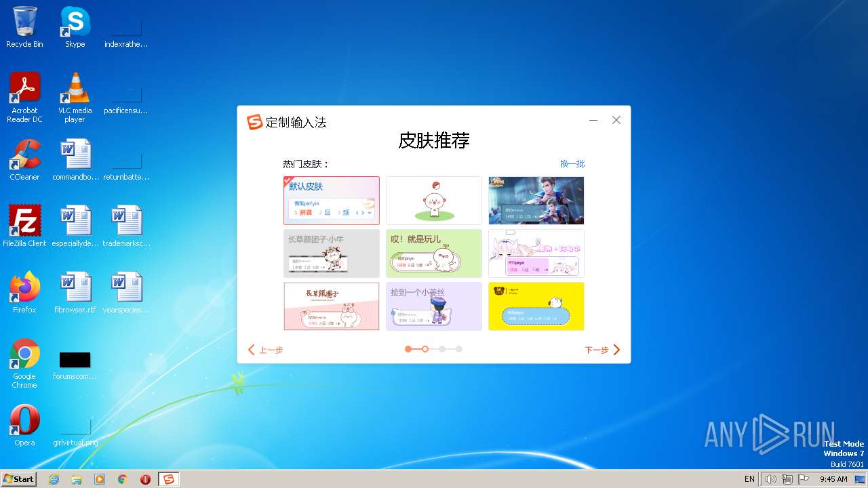Open Opera desktop shortcut

24,426
